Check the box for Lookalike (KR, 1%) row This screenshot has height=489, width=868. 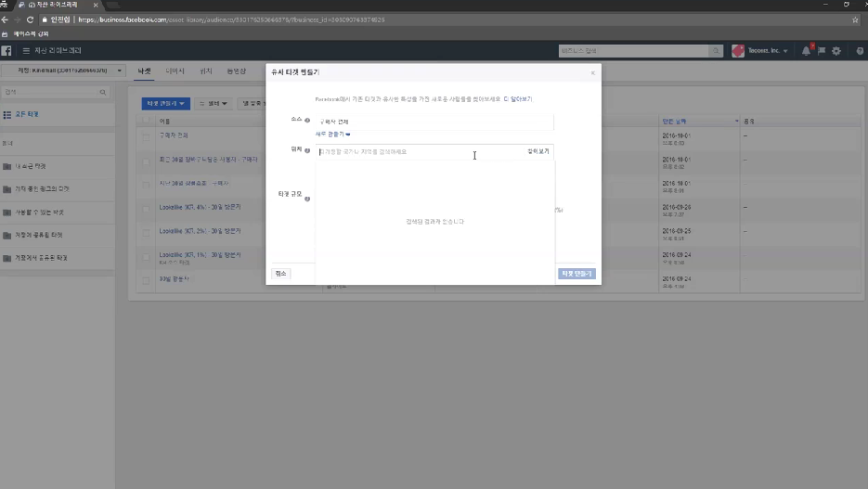point(146,257)
